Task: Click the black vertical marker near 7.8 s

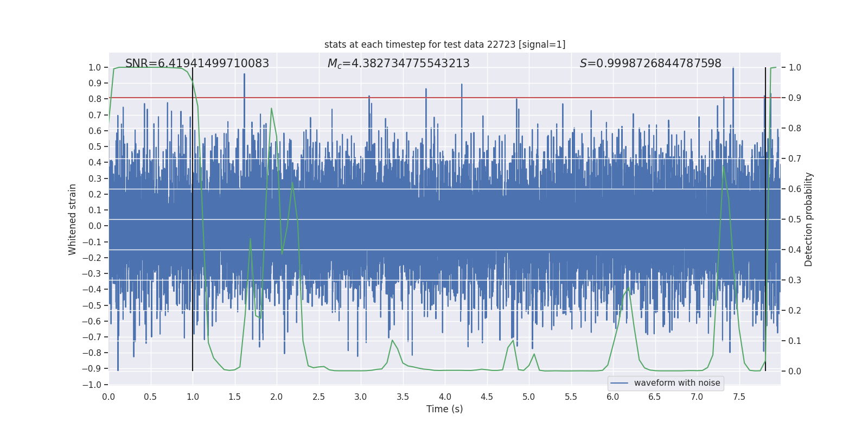Action: [x=765, y=219]
